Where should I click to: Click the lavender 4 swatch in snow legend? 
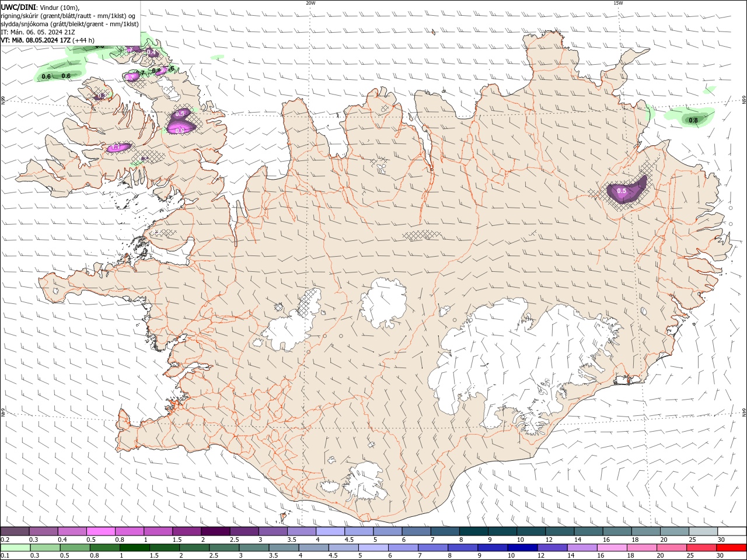point(330,531)
